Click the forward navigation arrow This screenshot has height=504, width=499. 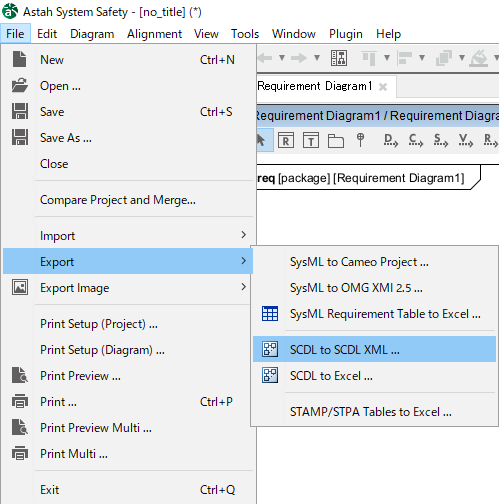point(299,58)
